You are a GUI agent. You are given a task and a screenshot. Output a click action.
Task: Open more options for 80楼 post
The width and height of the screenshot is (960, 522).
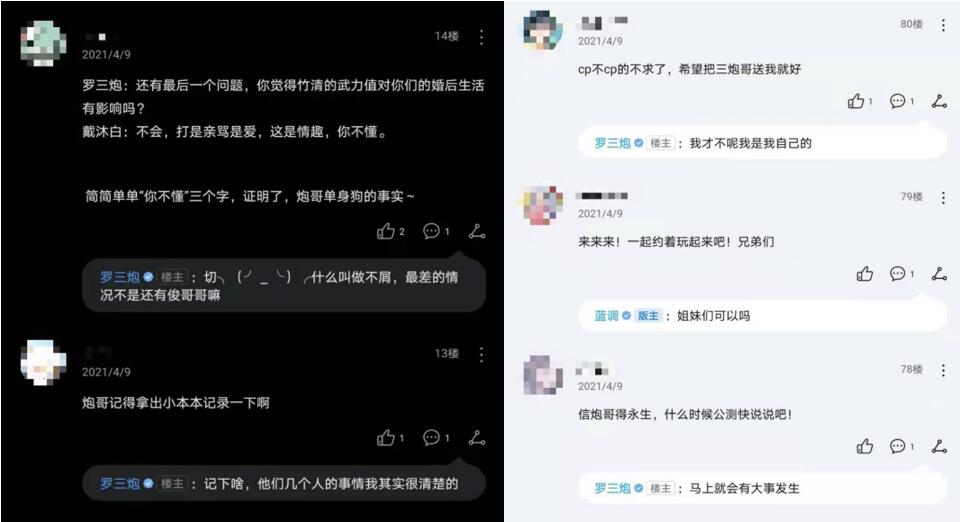pyautogui.click(x=943, y=24)
